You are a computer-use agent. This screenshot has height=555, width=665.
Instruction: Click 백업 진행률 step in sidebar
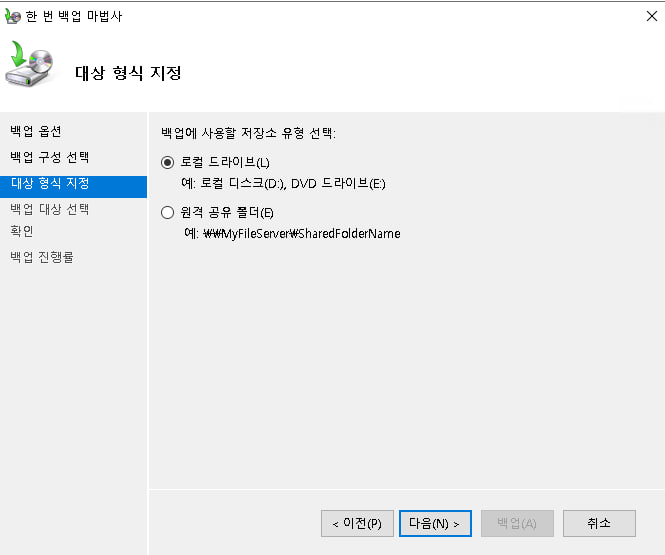point(42,257)
